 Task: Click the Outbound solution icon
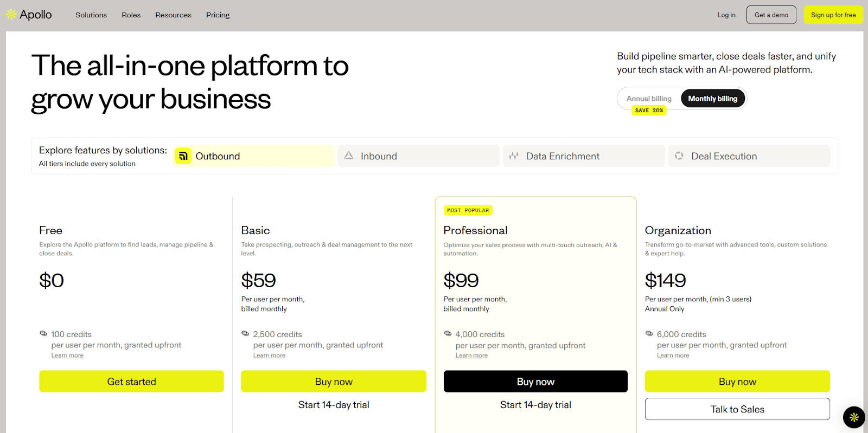[x=183, y=156]
